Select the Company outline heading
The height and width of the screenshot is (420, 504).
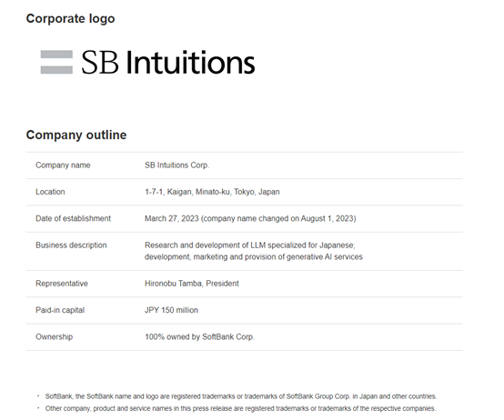coord(76,135)
